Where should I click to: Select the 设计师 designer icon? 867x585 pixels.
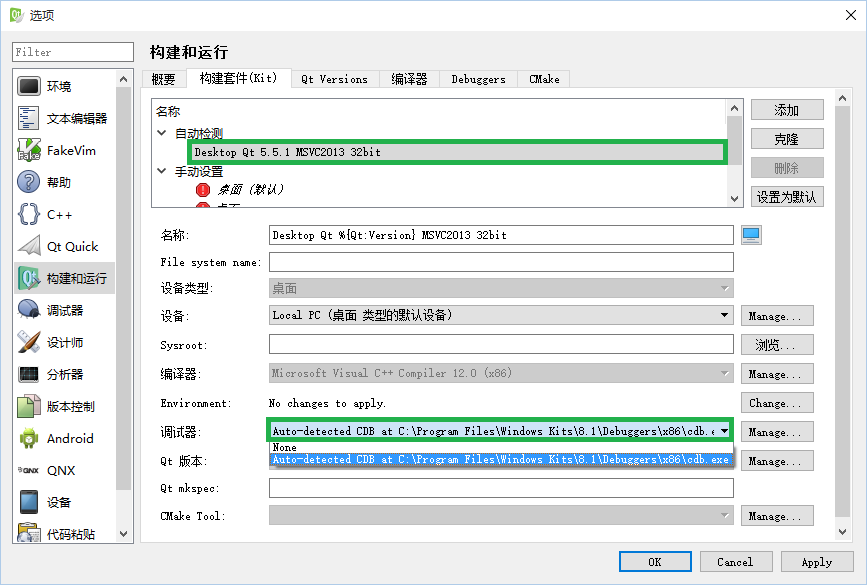pos(29,342)
